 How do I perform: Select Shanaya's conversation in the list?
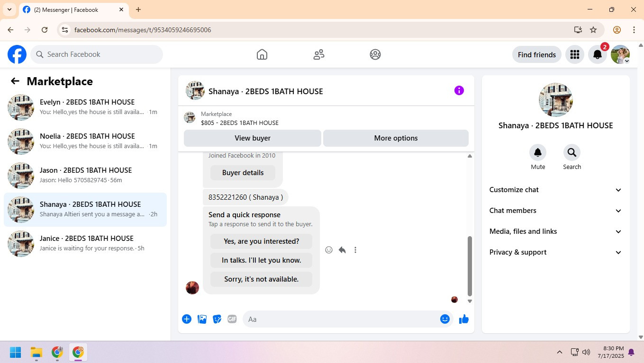pyautogui.click(x=85, y=210)
